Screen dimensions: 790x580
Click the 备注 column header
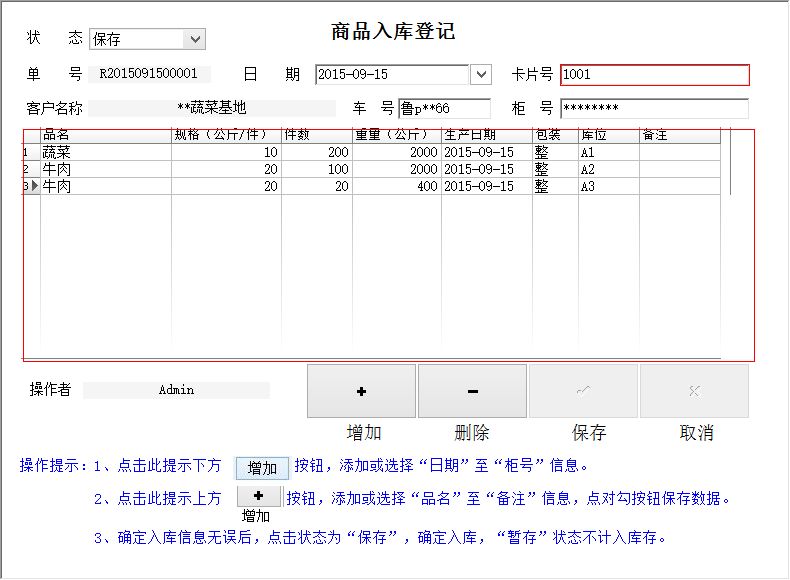click(x=680, y=135)
